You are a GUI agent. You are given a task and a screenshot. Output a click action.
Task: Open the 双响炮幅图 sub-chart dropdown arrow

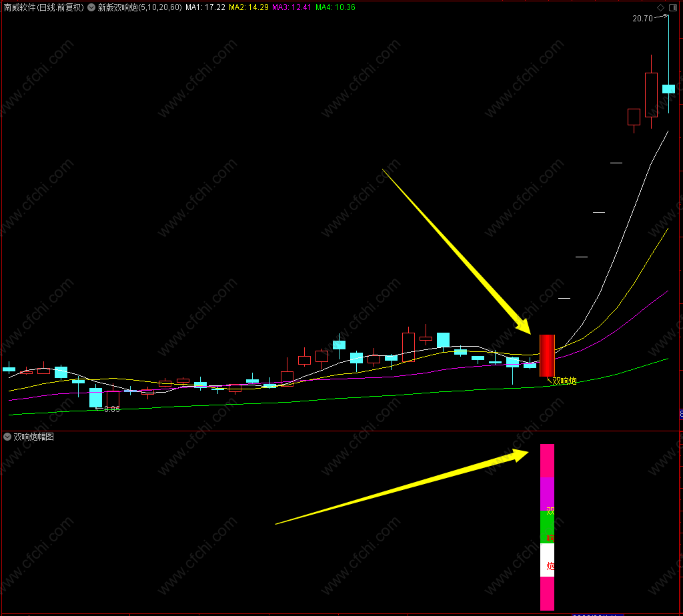click(x=7, y=437)
